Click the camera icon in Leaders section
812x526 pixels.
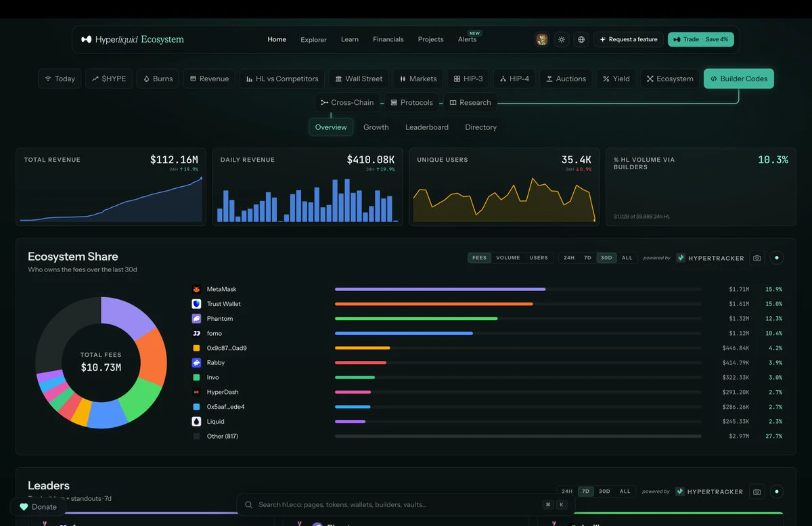(x=757, y=491)
